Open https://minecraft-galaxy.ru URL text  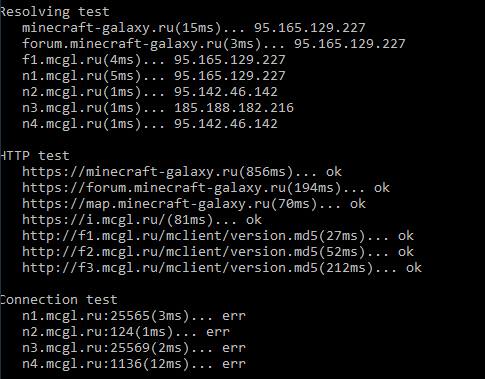[130, 172]
